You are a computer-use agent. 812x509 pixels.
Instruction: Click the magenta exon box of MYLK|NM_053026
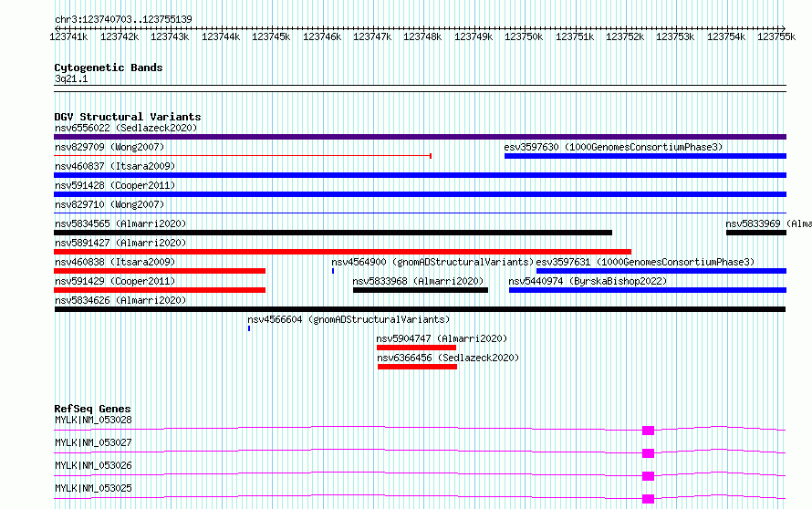(648, 476)
